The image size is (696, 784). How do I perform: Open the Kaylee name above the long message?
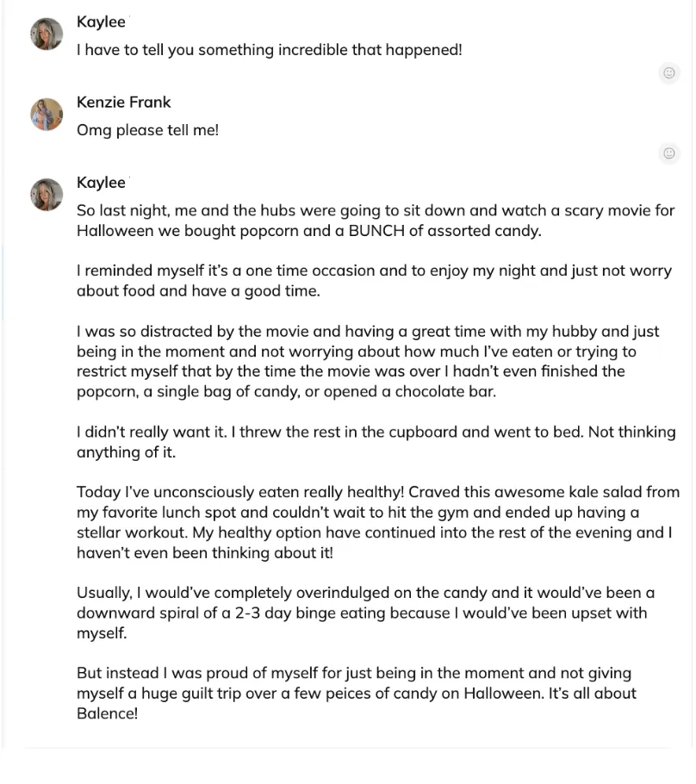coord(101,183)
